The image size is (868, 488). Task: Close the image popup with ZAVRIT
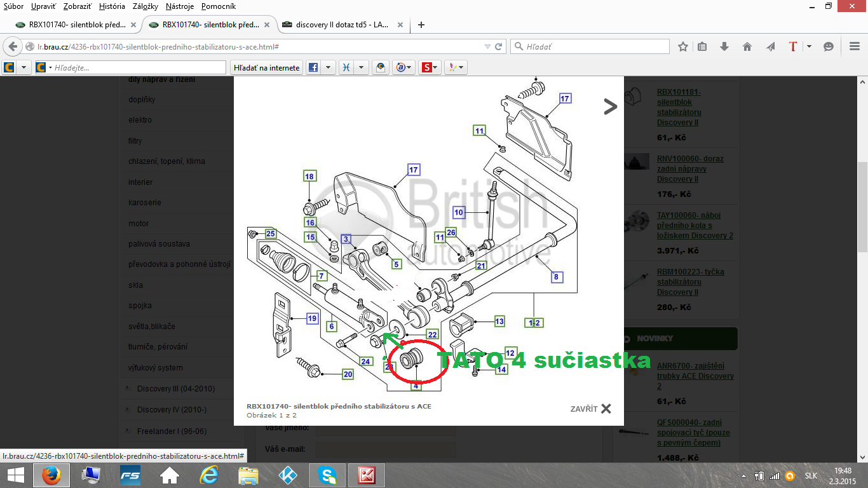pos(591,409)
